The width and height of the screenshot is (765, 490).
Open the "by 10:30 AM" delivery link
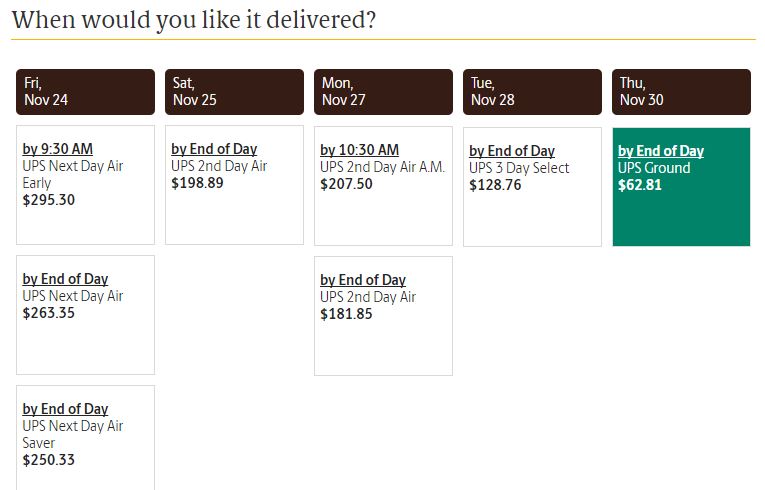click(x=359, y=150)
